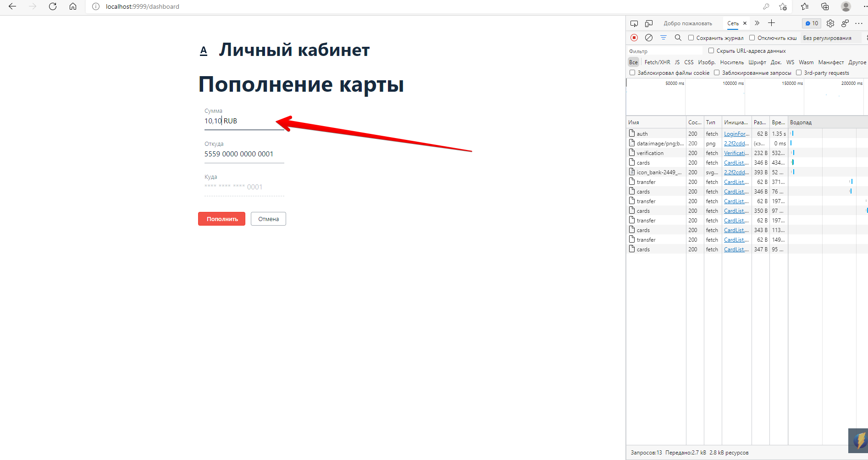
Task: Open the network filter options
Action: [663, 38]
